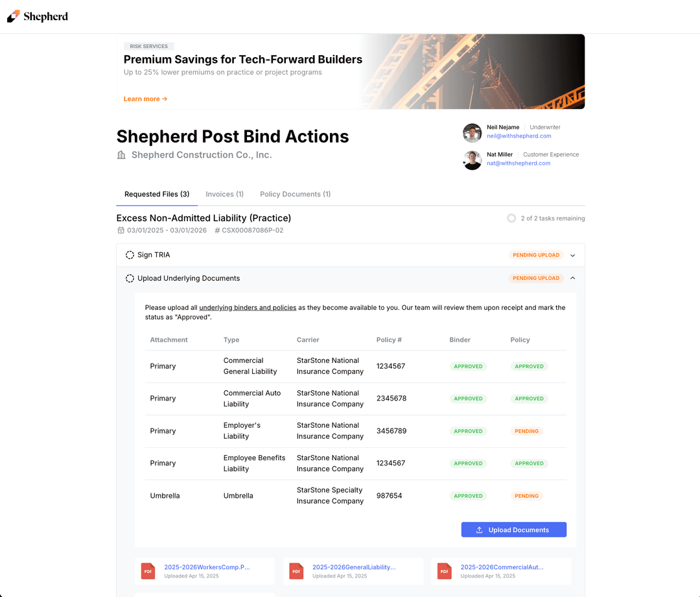Select the Requested Files tab

[157, 194]
